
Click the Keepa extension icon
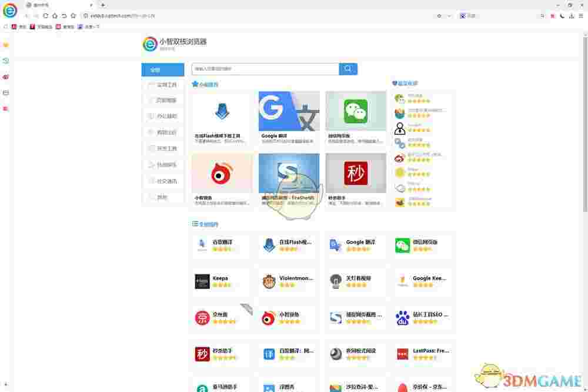202,281
